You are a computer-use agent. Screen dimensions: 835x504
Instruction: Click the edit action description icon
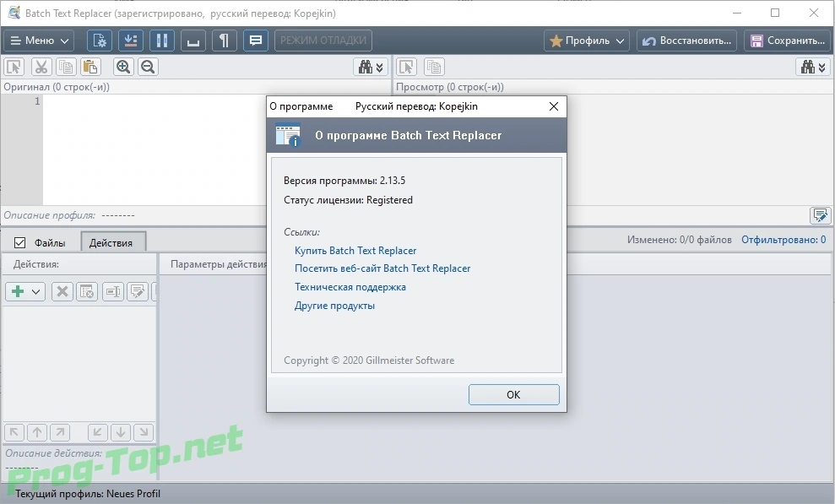point(138,291)
